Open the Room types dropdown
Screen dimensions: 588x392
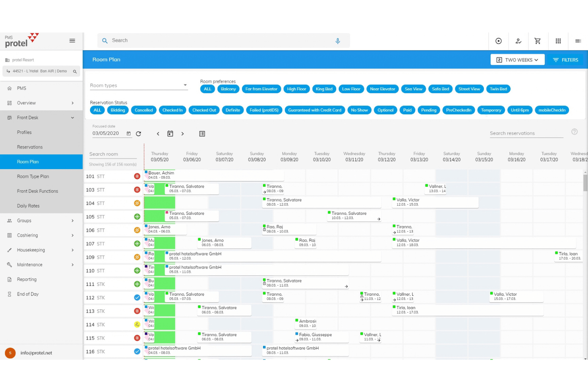pyautogui.click(x=139, y=85)
